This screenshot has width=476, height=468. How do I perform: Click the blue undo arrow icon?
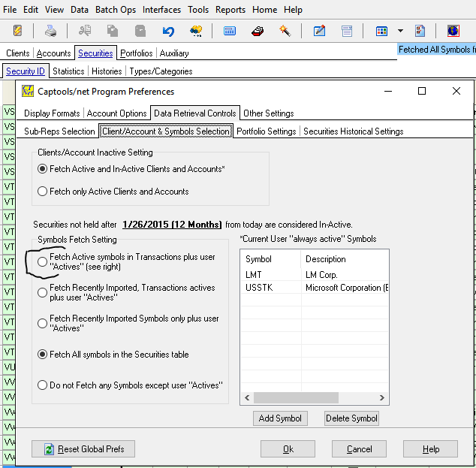tap(168, 31)
